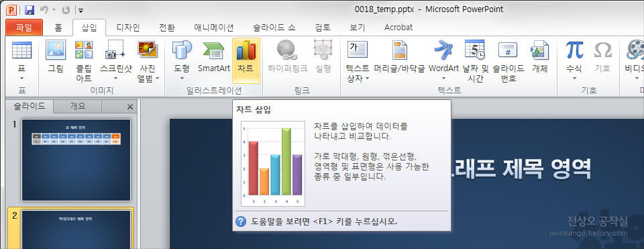Undo the last action
644x249 pixels.
tap(44, 9)
